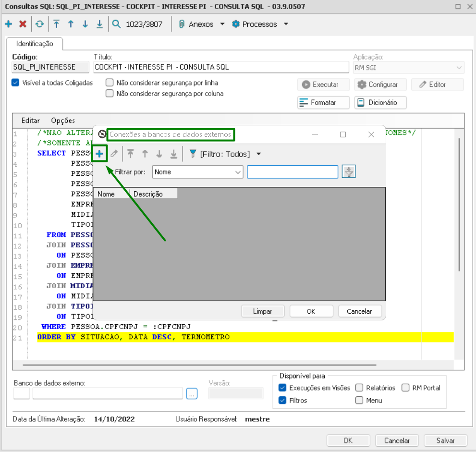Expand the Processos dropdown arrow
This screenshot has height=452, width=476.
point(286,24)
